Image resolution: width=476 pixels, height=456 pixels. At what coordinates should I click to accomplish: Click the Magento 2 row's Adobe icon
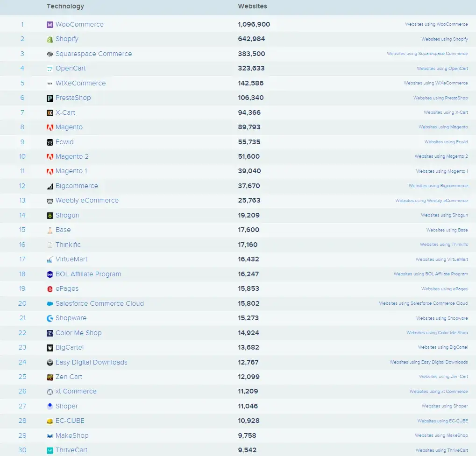(50, 157)
